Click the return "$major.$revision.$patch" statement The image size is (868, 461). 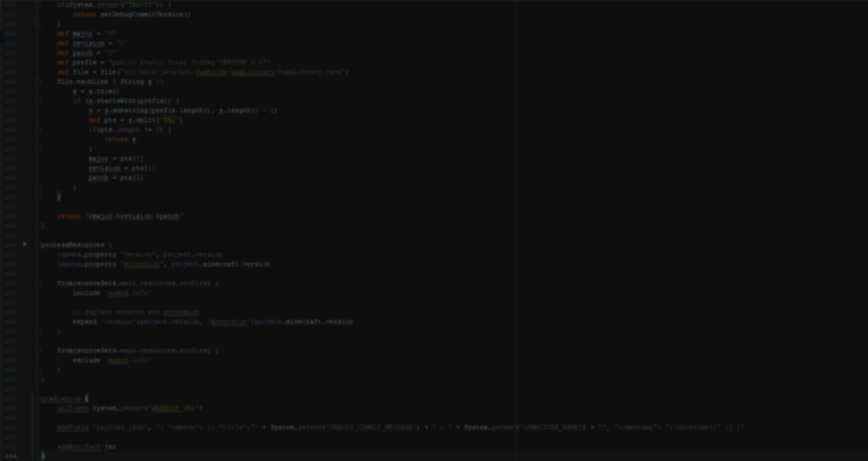120,216
